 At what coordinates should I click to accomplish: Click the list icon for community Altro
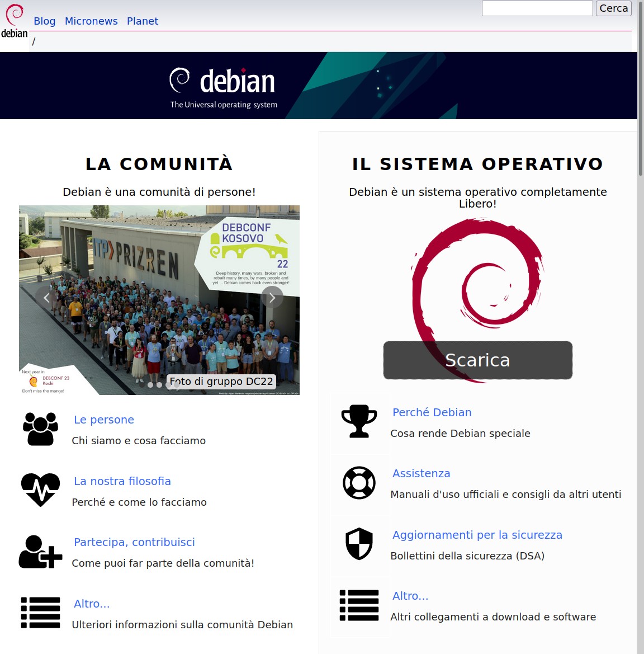[x=40, y=613]
